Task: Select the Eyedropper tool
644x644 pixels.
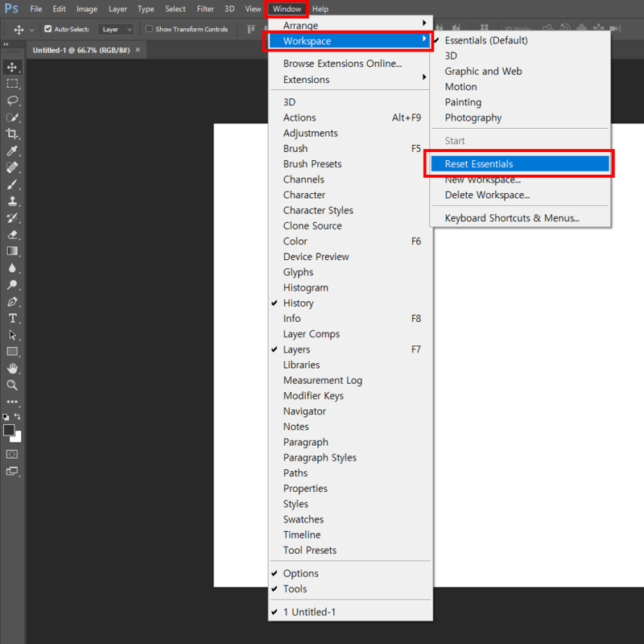Action: pos(12,151)
